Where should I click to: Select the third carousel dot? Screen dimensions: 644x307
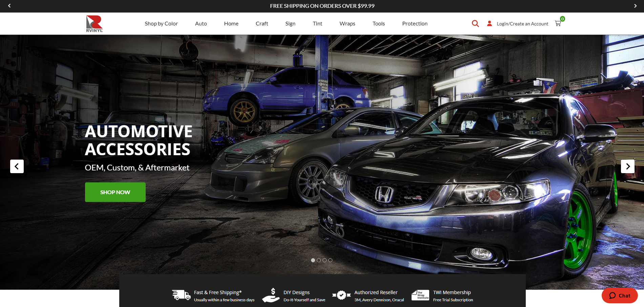(325, 260)
